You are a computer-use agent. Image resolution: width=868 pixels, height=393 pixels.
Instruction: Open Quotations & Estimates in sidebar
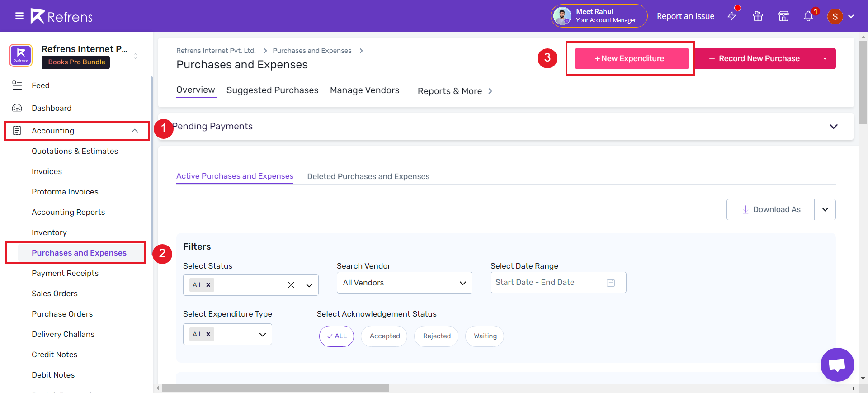coord(75,151)
